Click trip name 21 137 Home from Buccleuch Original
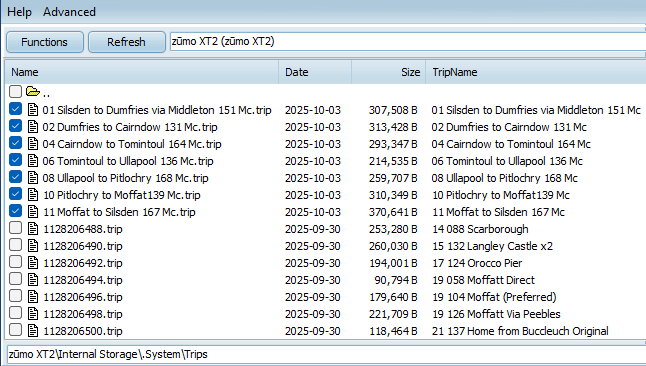The width and height of the screenshot is (646, 366). (x=520, y=331)
